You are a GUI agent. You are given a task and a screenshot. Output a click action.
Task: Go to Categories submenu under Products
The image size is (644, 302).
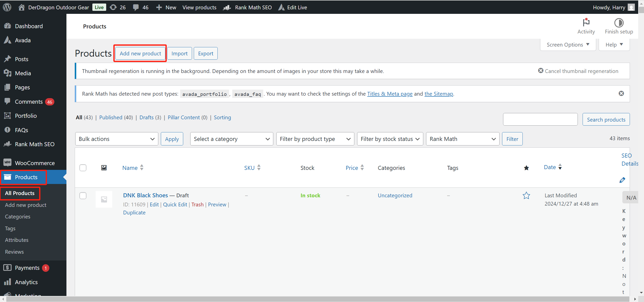[18, 217]
